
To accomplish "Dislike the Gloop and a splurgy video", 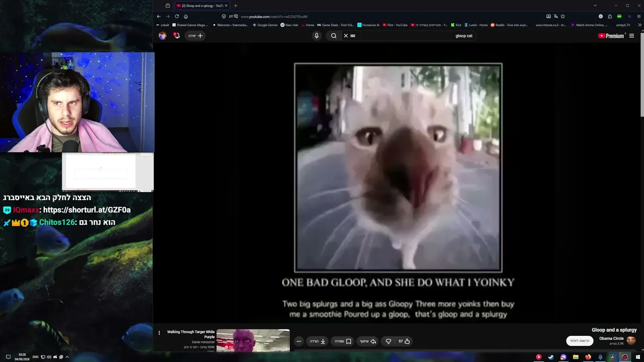I will click(x=388, y=341).
